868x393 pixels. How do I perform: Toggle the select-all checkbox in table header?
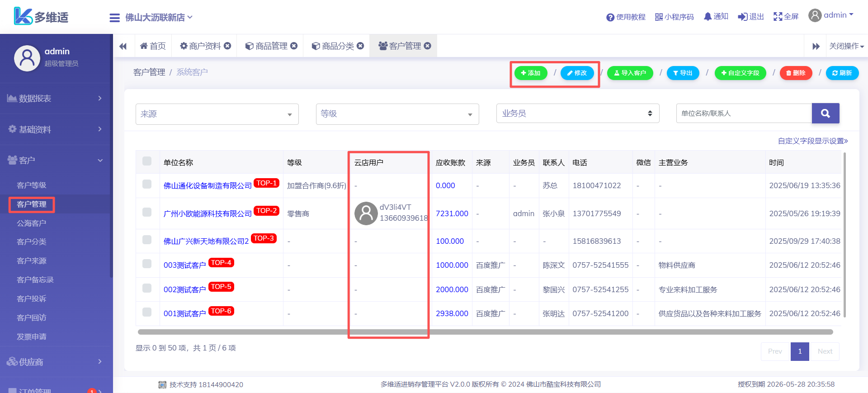(147, 161)
